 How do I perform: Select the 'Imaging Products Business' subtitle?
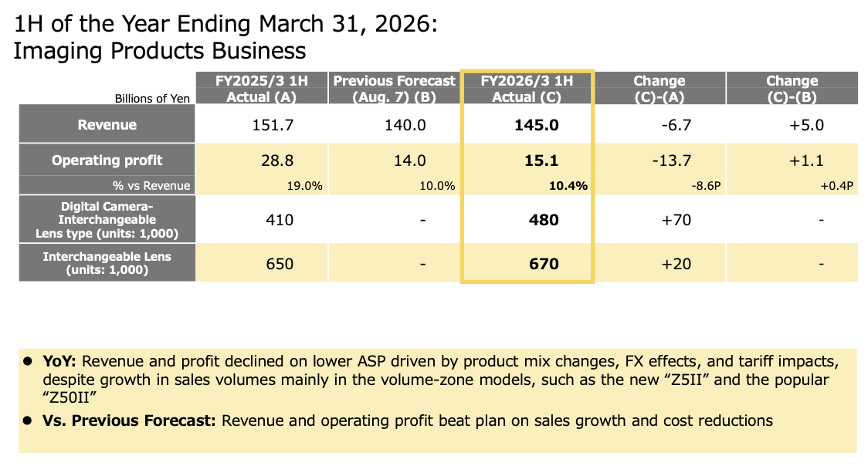pyautogui.click(x=160, y=51)
